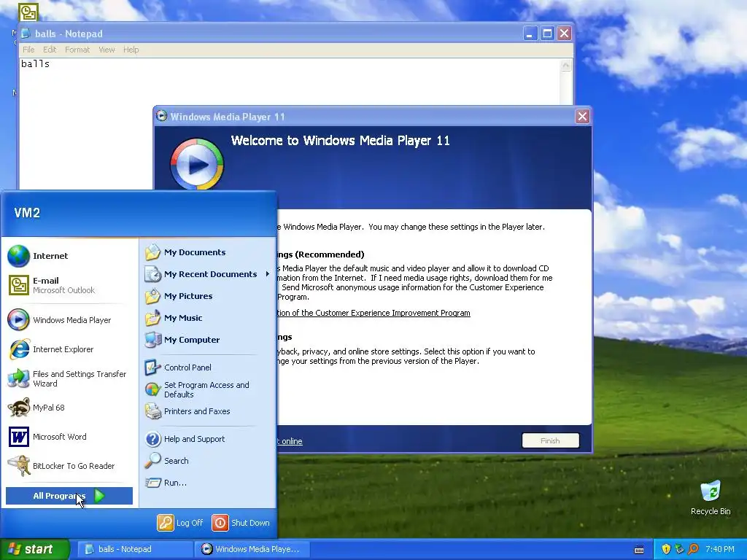This screenshot has height=560, width=747.
Task: Open the Run... dialog
Action: [x=208, y=483]
